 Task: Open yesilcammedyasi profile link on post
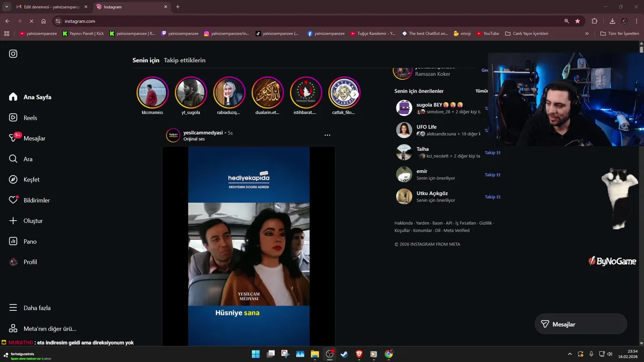[x=203, y=133]
